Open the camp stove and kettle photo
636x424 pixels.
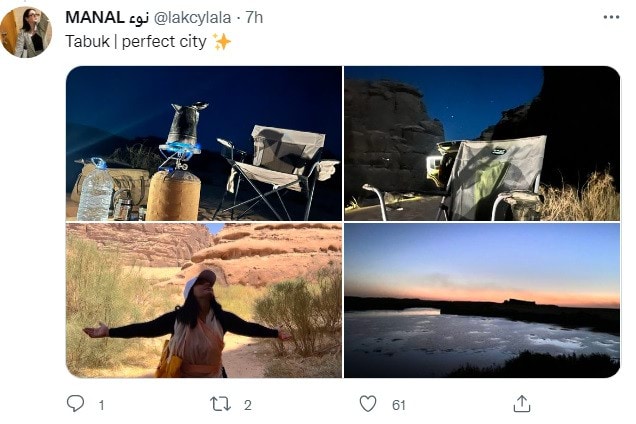coord(204,143)
